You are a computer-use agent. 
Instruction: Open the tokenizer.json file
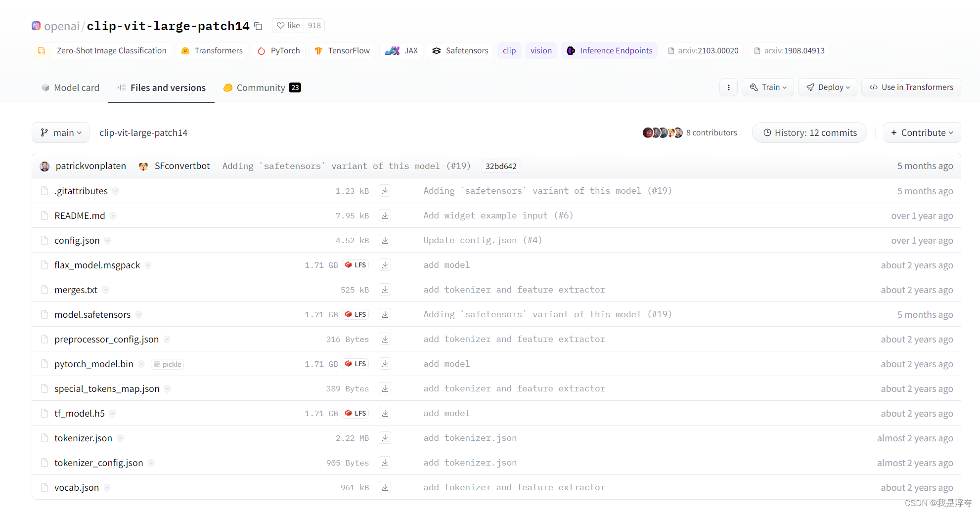point(83,438)
